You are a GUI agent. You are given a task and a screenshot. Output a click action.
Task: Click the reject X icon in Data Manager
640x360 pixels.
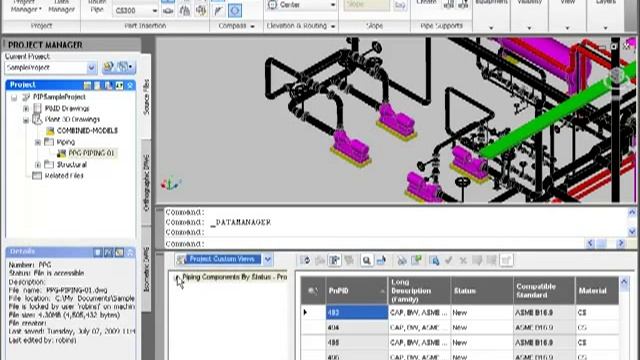point(463,260)
